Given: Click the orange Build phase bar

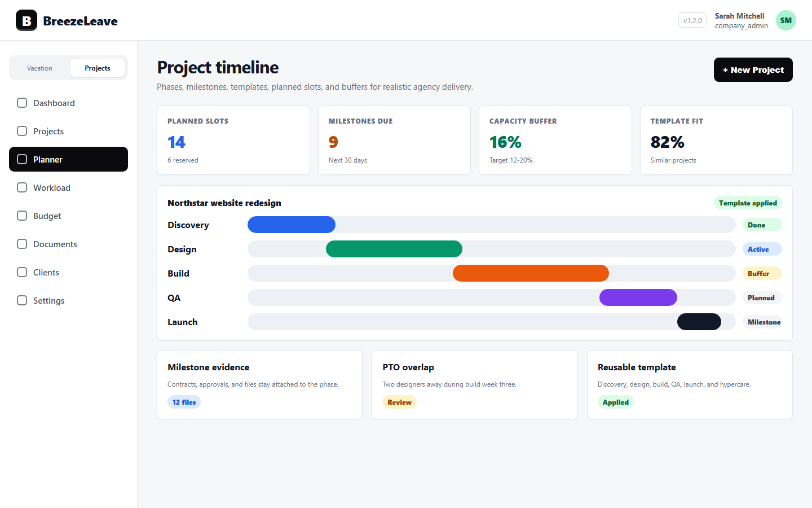Looking at the screenshot, I should [531, 273].
